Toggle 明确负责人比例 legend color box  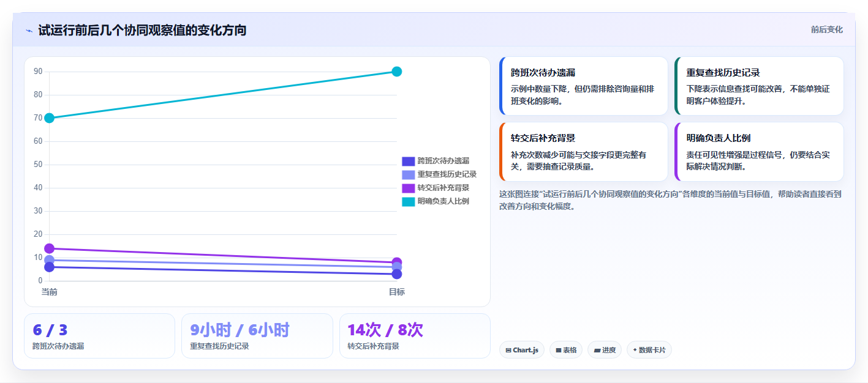click(x=408, y=201)
